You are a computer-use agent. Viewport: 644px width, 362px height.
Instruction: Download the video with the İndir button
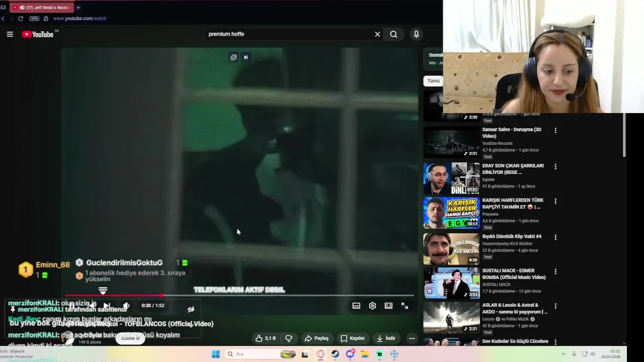pos(386,338)
